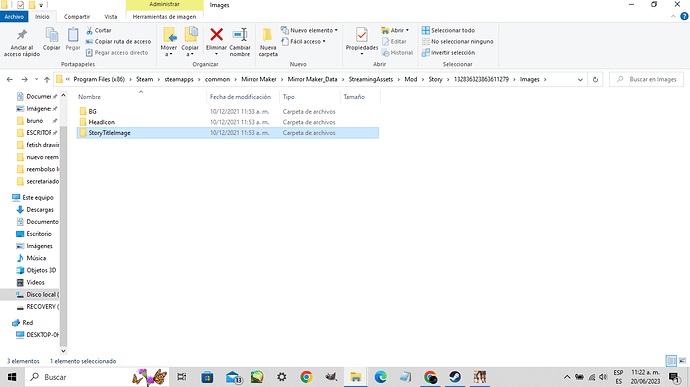The height and width of the screenshot is (387, 690).
Task: Open the Vista ribbon tab
Action: [x=110, y=17]
